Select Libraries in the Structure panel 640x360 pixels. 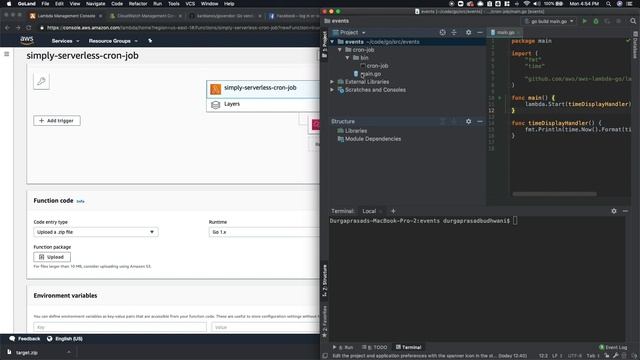click(x=352, y=131)
